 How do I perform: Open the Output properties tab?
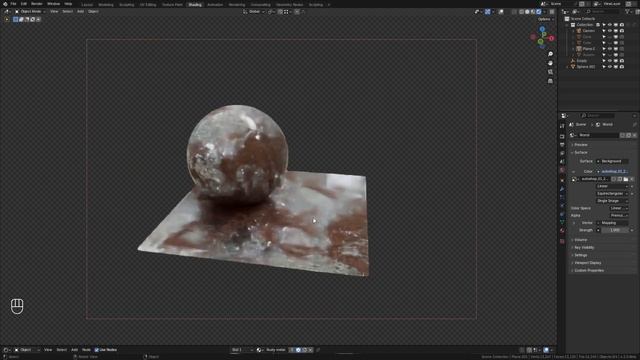(x=562, y=144)
